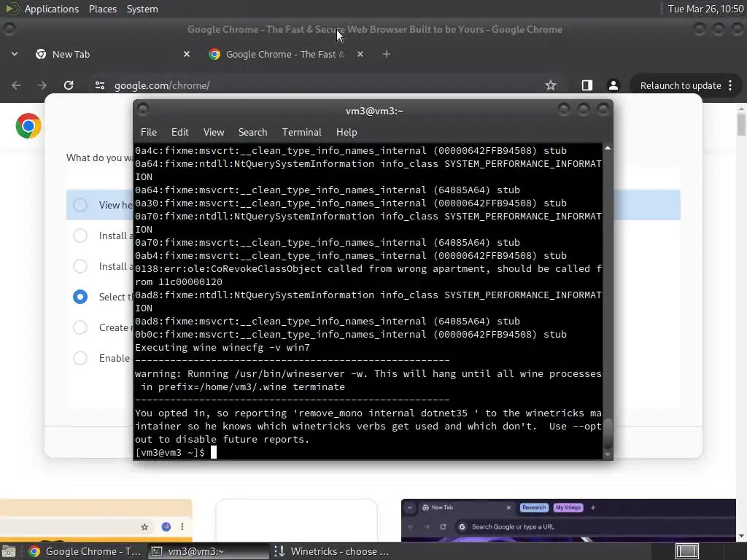Screen dimensions: 747x560
Task: Open the Terminal menu
Action: 301,133
